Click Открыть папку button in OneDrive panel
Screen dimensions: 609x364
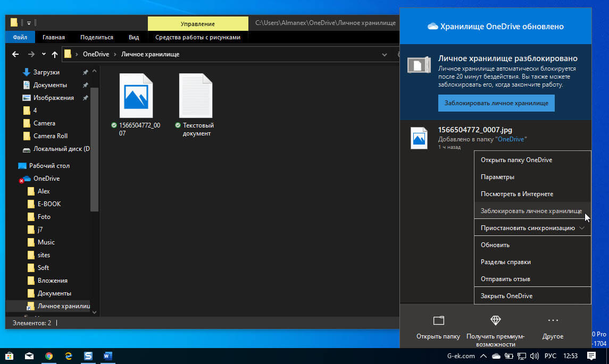(438, 328)
